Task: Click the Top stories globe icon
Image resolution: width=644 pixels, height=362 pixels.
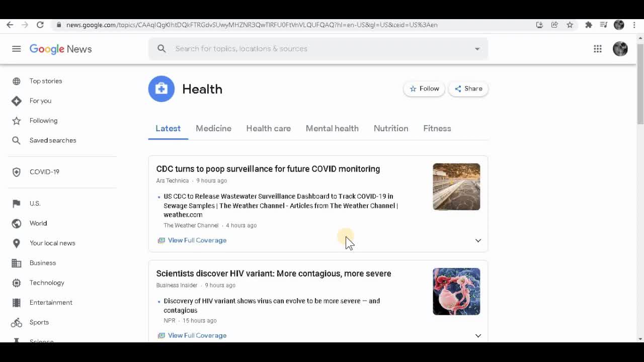Action: (17, 81)
